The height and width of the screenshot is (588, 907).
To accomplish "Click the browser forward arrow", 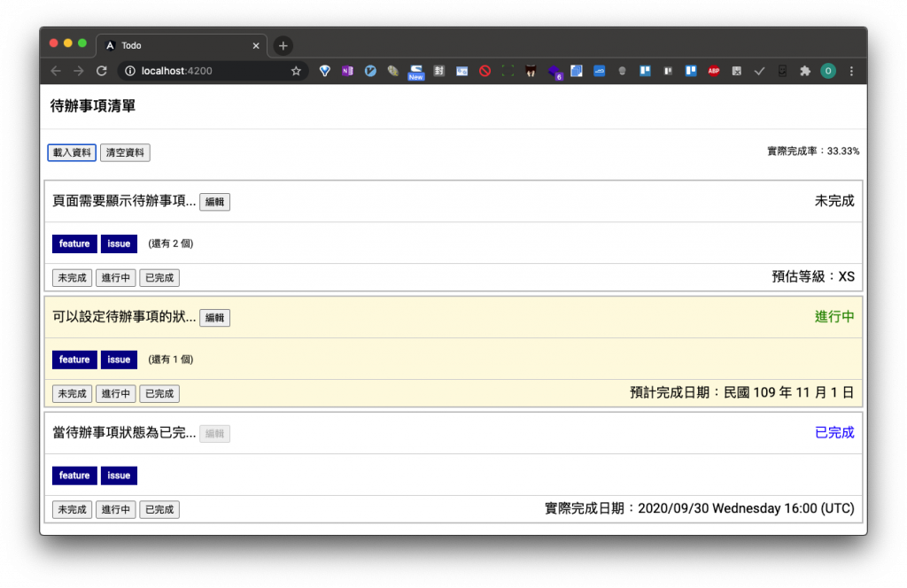I will pyautogui.click(x=79, y=71).
